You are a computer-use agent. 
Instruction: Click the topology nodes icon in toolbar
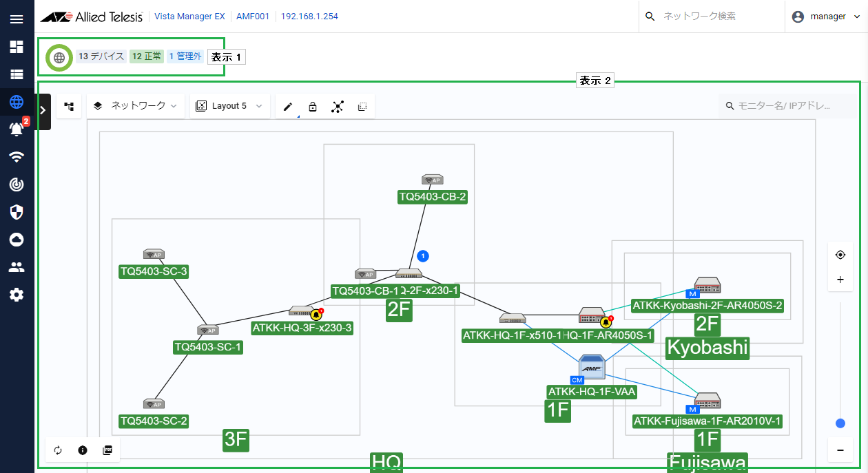coord(337,107)
